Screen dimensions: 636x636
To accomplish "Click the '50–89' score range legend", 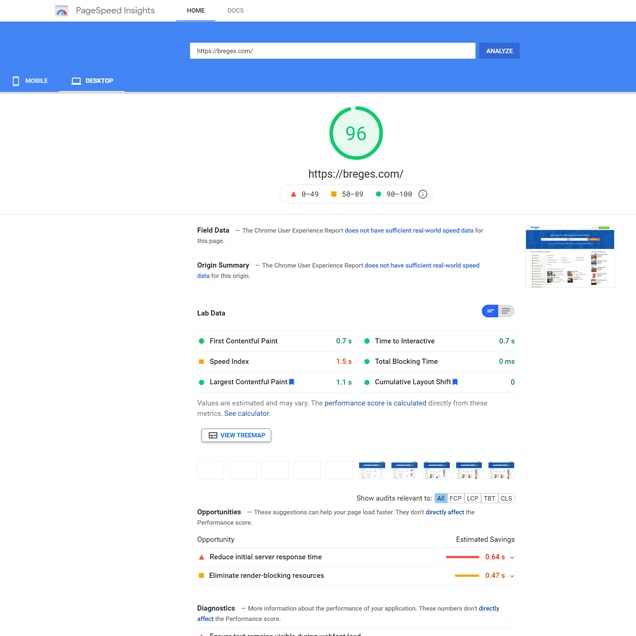I will 347,194.
